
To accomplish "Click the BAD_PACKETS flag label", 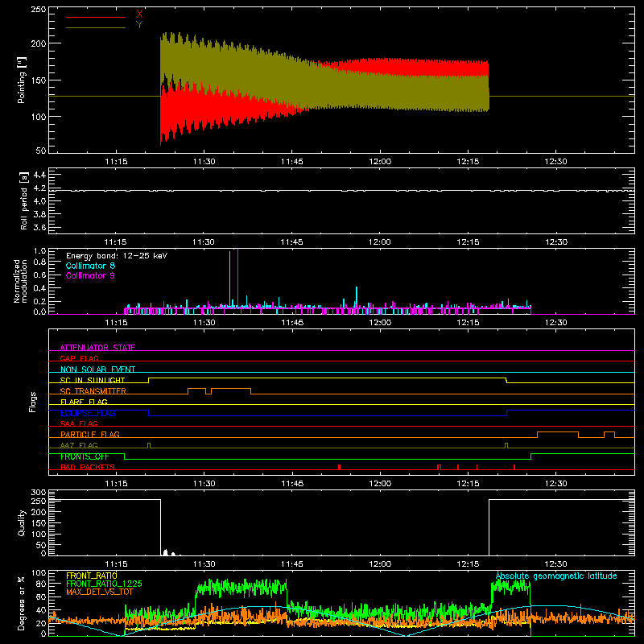I will 88,467.
